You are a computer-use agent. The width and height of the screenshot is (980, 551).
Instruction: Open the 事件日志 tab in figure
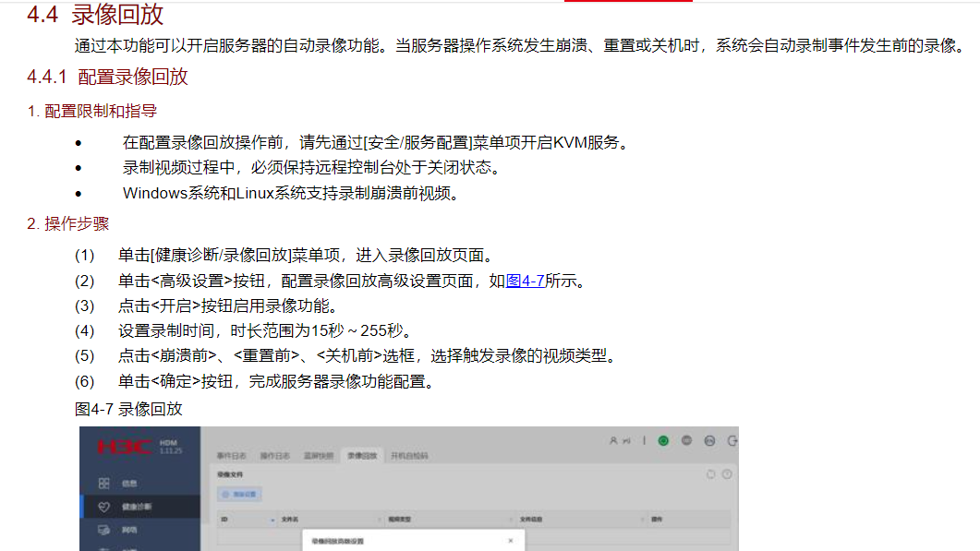[x=231, y=456]
